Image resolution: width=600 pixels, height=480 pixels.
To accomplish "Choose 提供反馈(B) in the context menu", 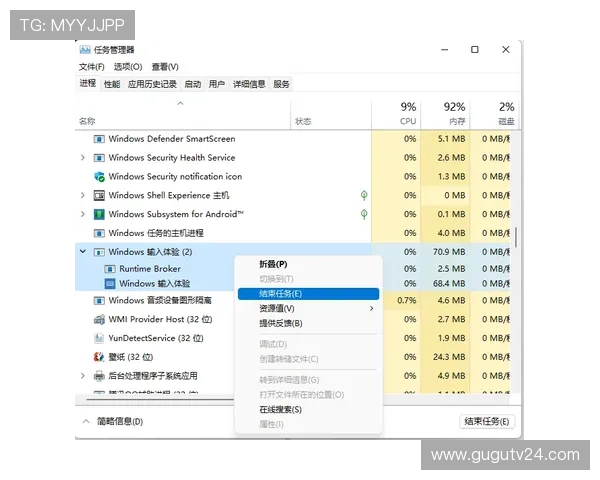I will (x=308, y=323).
